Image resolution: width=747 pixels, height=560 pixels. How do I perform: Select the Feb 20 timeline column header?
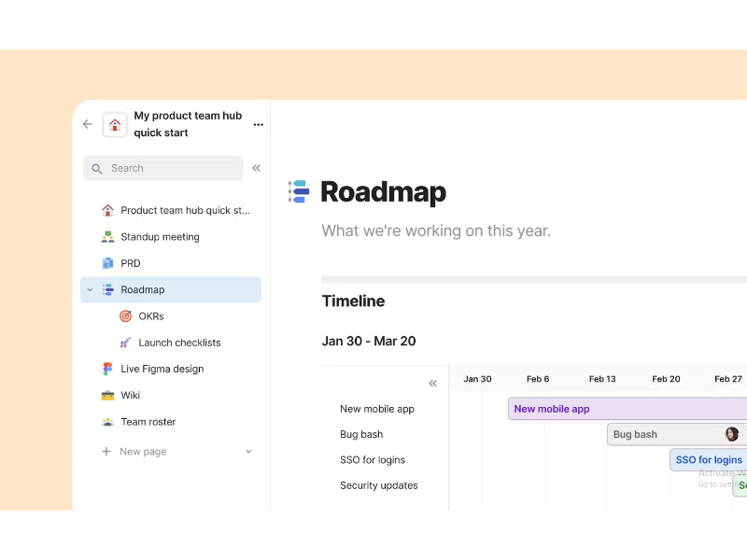(x=666, y=379)
